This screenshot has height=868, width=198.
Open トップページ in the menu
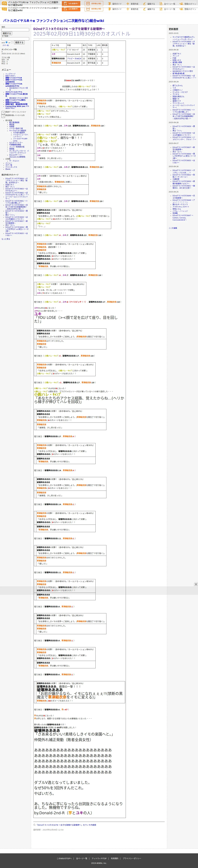[x=10, y=74]
